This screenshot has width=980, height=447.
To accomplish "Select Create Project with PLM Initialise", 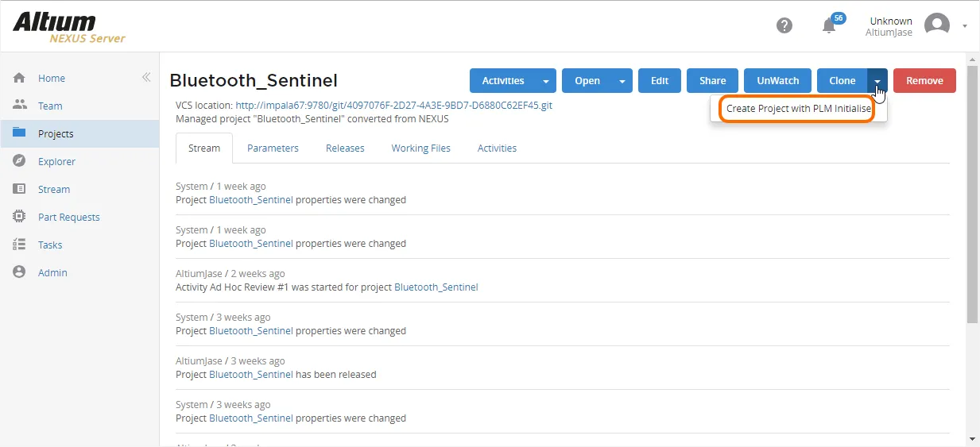I will pyautogui.click(x=799, y=109).
